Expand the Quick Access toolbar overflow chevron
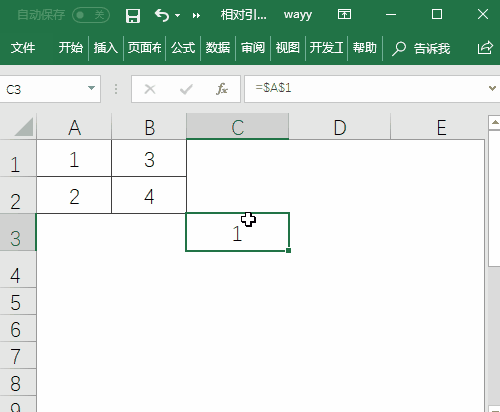The image size is (500, 412). click(x=196, y=15)
